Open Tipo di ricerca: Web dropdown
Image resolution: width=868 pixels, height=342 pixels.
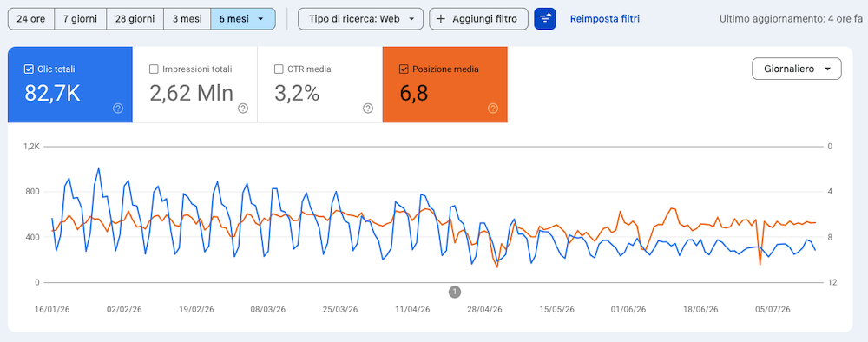tap(360, 19)
